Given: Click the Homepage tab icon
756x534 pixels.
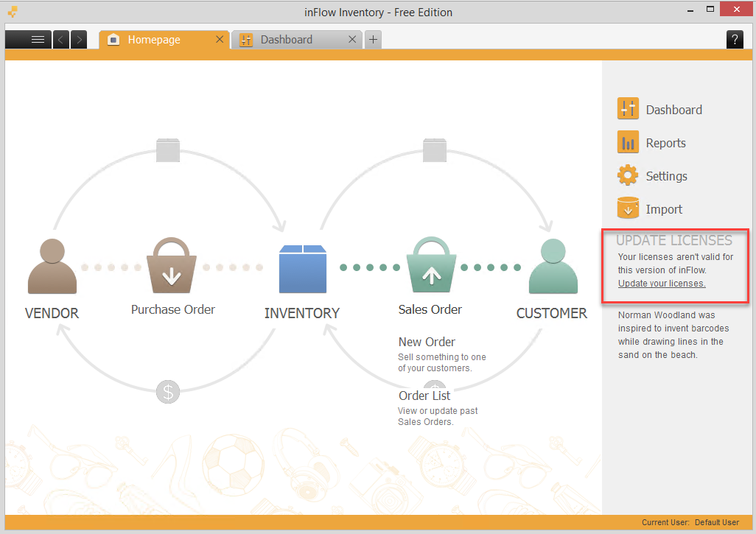Looking at the screenshot, I should point(113,40).
